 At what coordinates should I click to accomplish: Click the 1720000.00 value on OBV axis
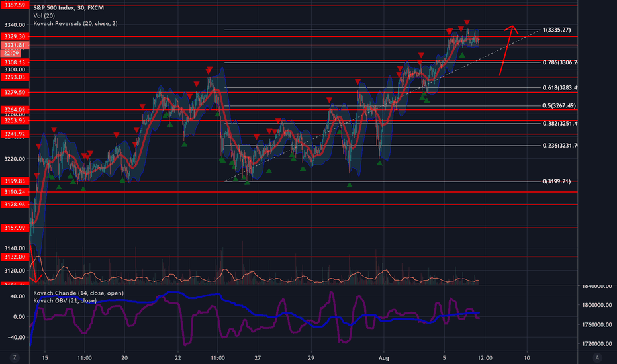click(597, 343)
